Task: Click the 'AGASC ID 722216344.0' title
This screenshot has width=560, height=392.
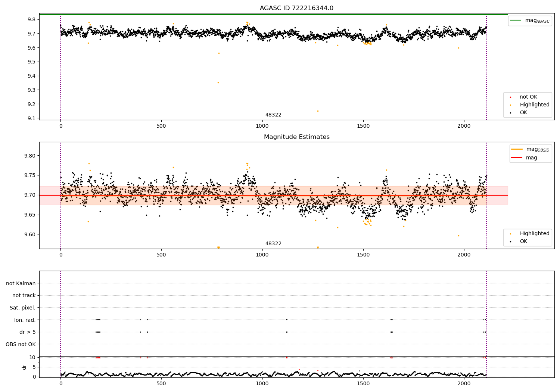Action: pyautogui.click(x=297, y=8)
